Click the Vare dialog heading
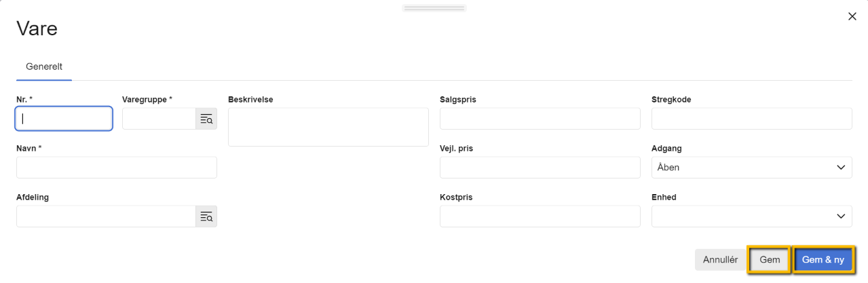 pos(37,29)
